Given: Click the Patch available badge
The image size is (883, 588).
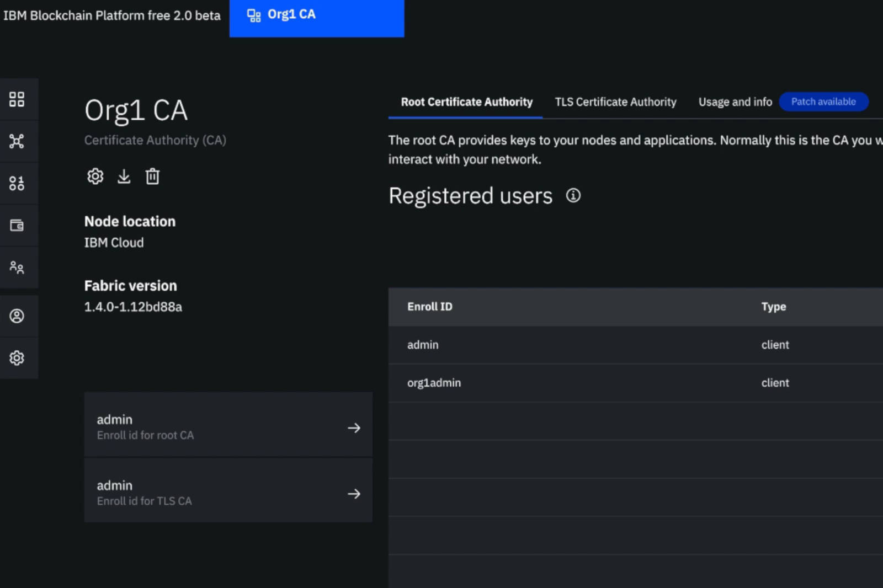Looking at the screenshot, I should pos(823,101).
